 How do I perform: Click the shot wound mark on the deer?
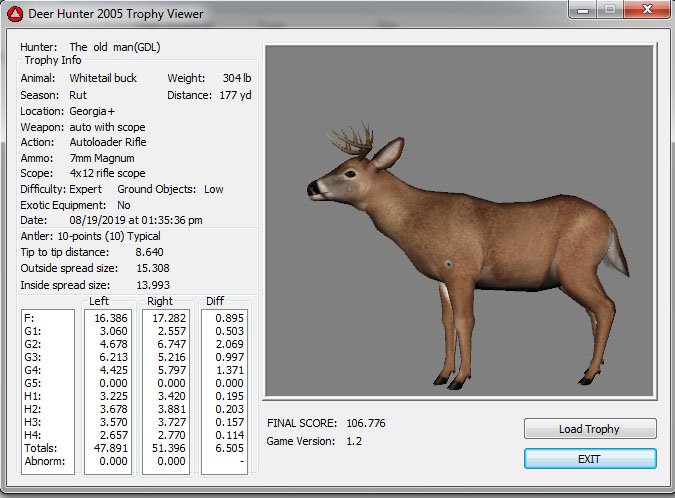(x=448, y=264)
